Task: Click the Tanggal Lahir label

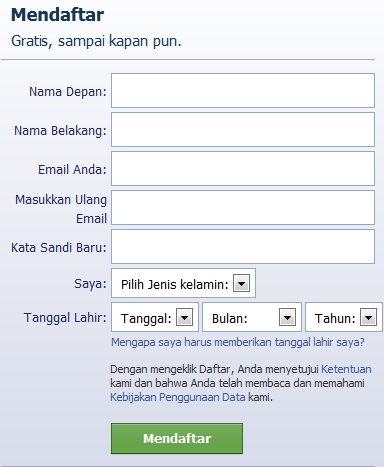Action: tap(65, 318)
